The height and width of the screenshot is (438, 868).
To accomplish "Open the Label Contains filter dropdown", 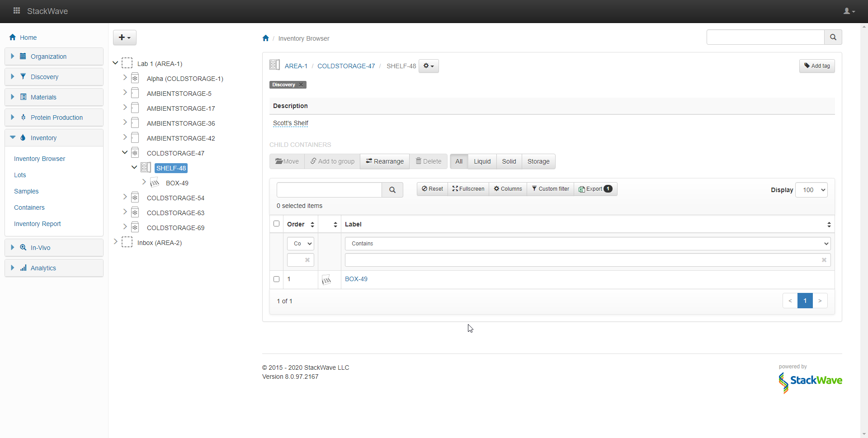I will 587,244.
